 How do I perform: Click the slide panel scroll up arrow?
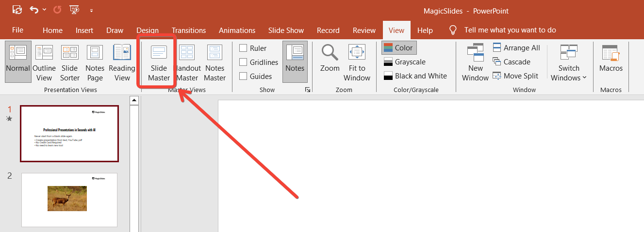pyautogui.click(x=134, y=100)
